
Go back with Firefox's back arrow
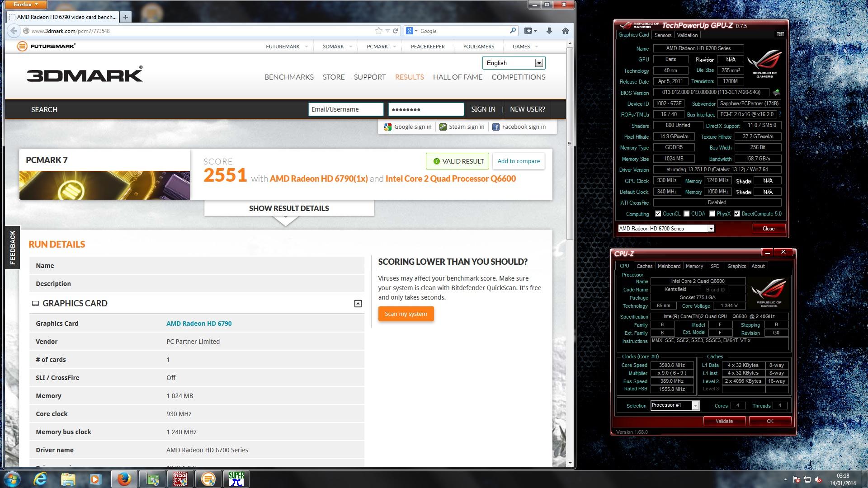point(14,31)
